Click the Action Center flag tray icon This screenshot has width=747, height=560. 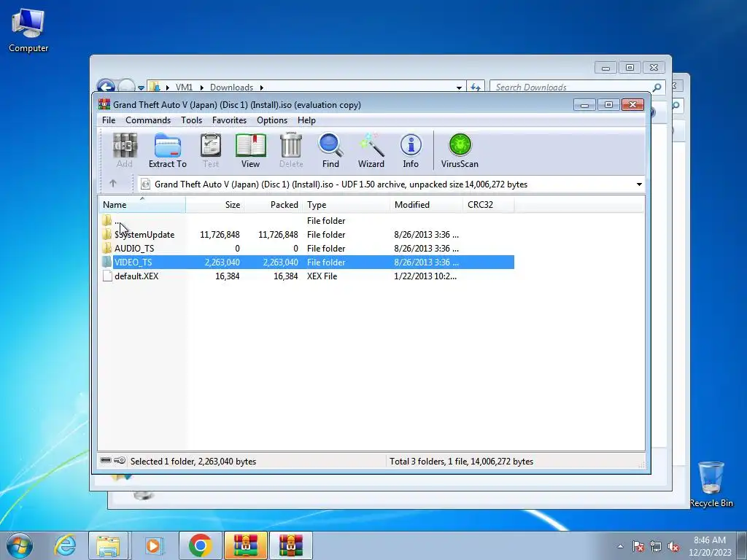(x=638, y=547)
